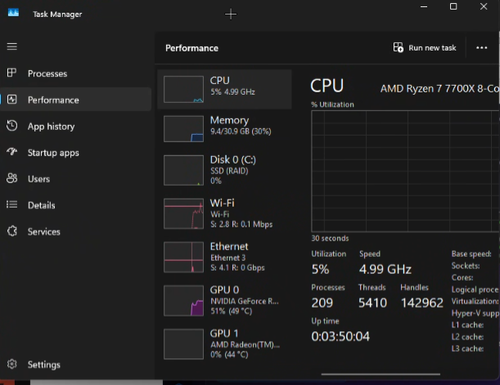Click the Speed 4.99 GHz value
The image size is (500, 385).
click(x=385, y=269)
